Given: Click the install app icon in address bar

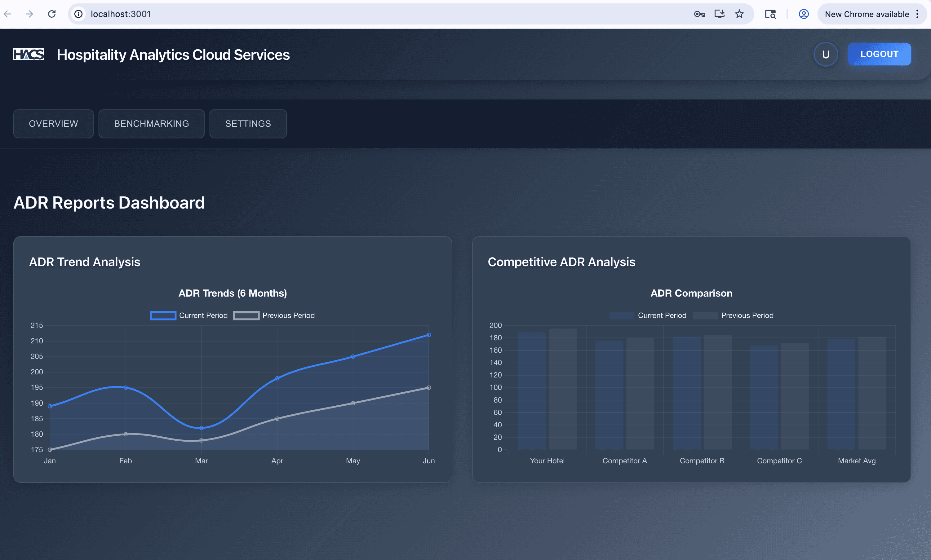Looking at the screenshot, I should point(719,14).
